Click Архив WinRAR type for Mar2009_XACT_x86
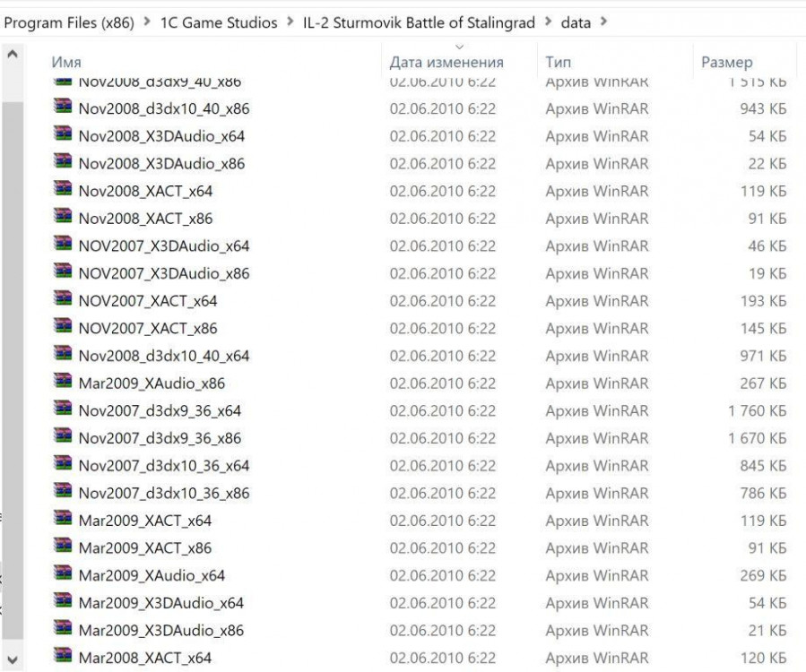Image resolution: width=806 pixels, height=672 pixels. coord(597,548)
